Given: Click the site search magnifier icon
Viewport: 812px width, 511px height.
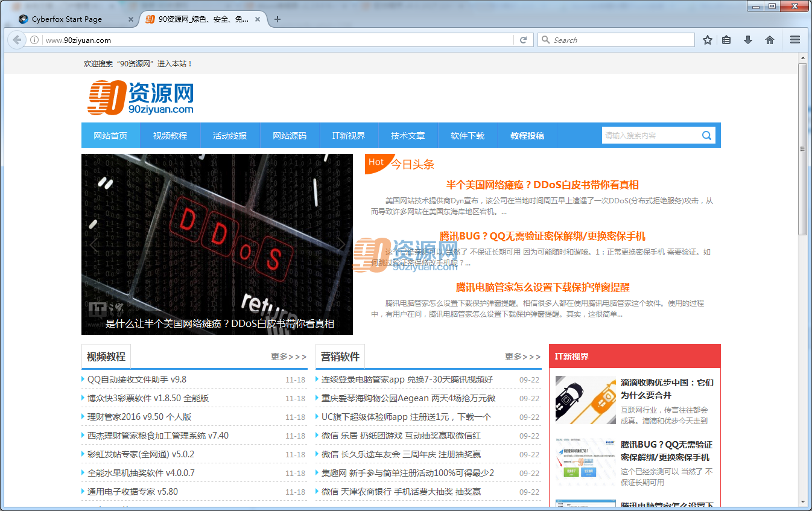Looking at the screenshot, I should 707,136.
